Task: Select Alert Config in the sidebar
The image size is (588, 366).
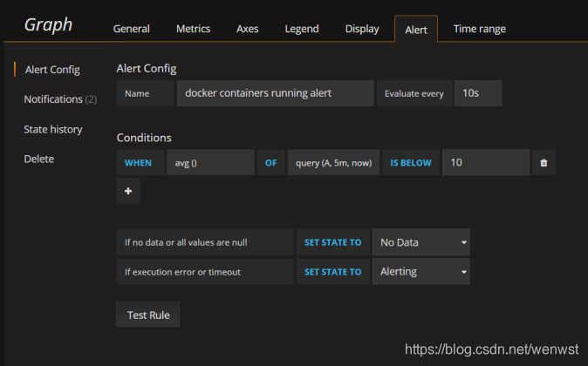Action: [52, 70]
